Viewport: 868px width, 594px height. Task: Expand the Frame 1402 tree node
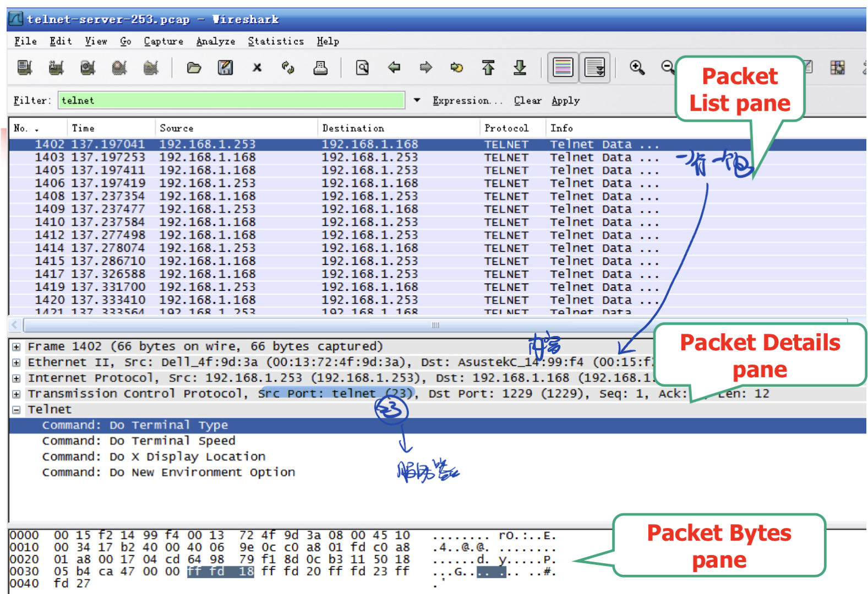[17, 347]
